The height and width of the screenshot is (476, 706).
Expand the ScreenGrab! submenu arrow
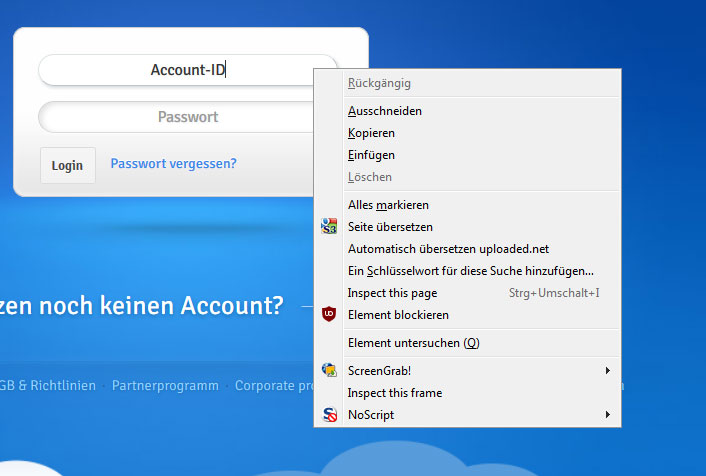tap(608, 371)
